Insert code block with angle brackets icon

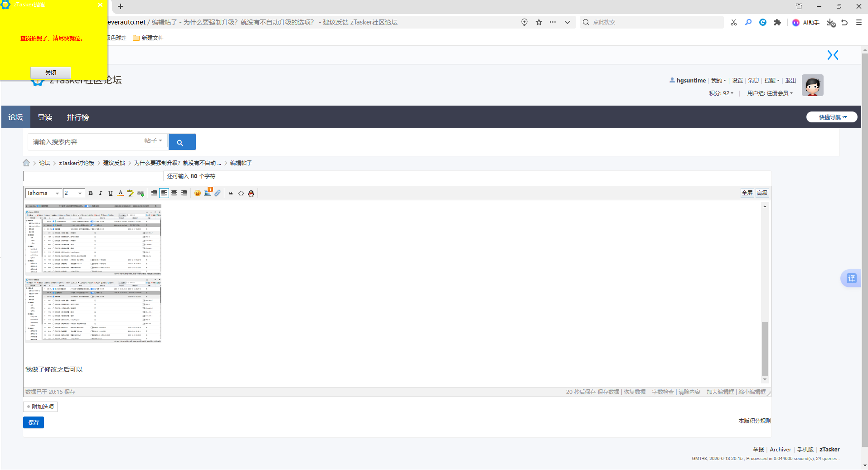[x=241, y=193]
